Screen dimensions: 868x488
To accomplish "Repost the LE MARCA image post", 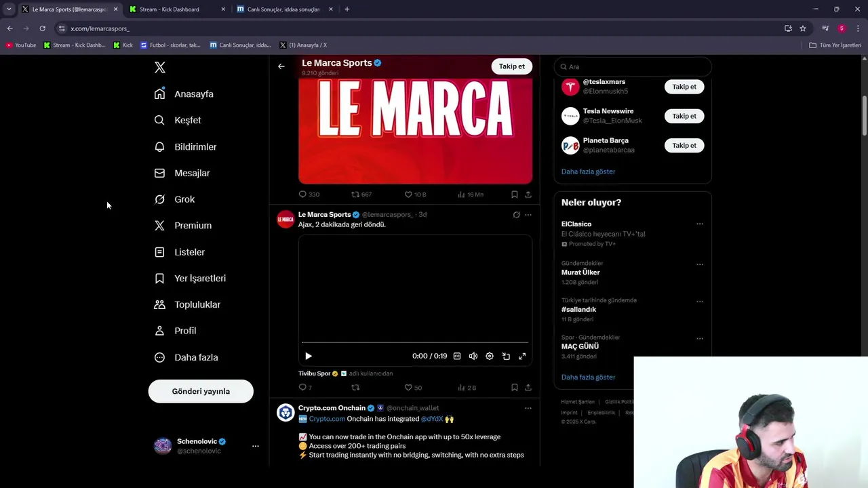I will click(361, 195).
